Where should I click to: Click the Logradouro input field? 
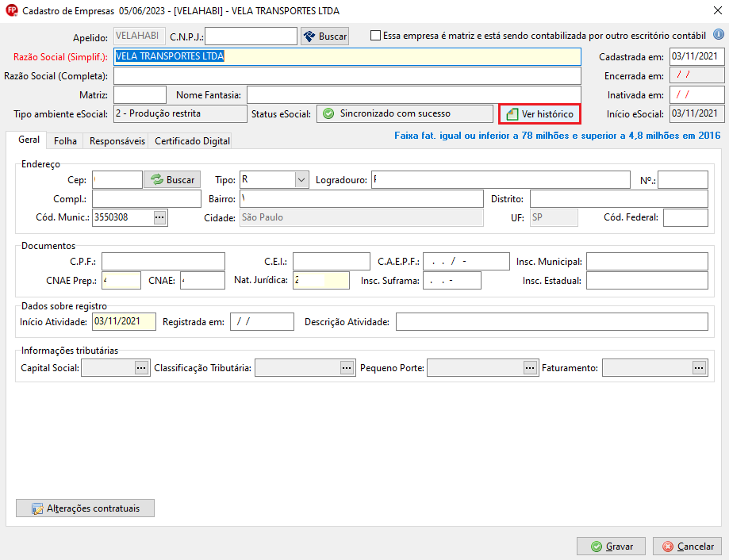(501, 179)
